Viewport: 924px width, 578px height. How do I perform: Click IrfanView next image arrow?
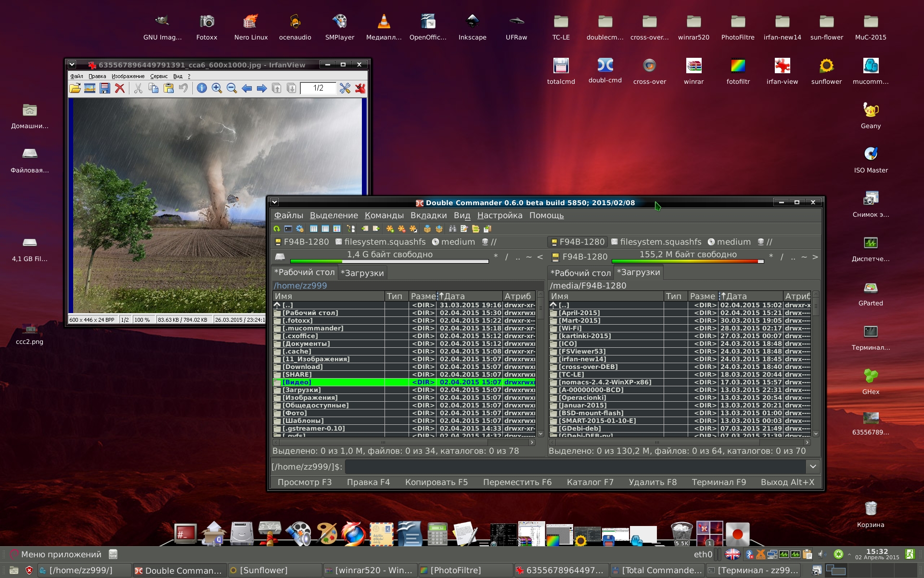point(261,88)
